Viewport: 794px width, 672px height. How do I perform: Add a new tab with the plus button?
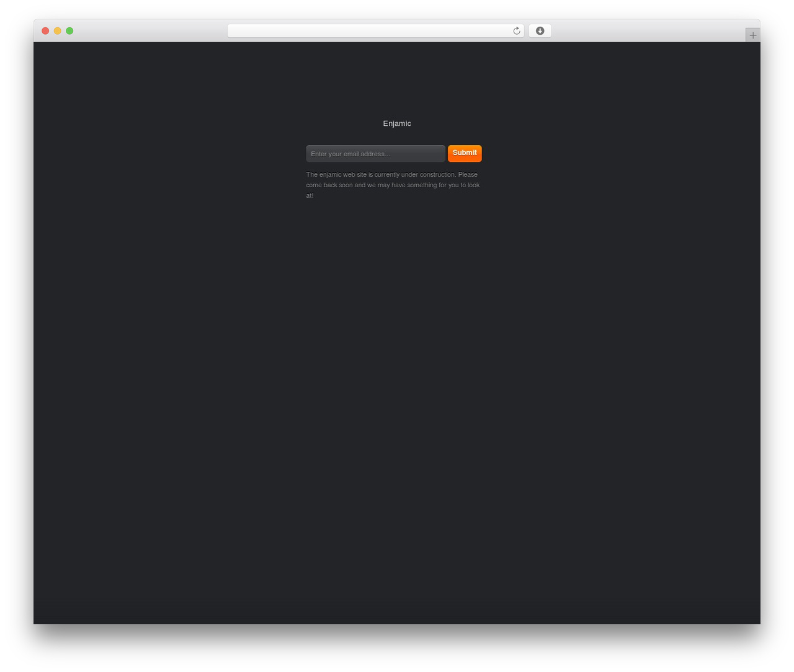coord(752,35)
